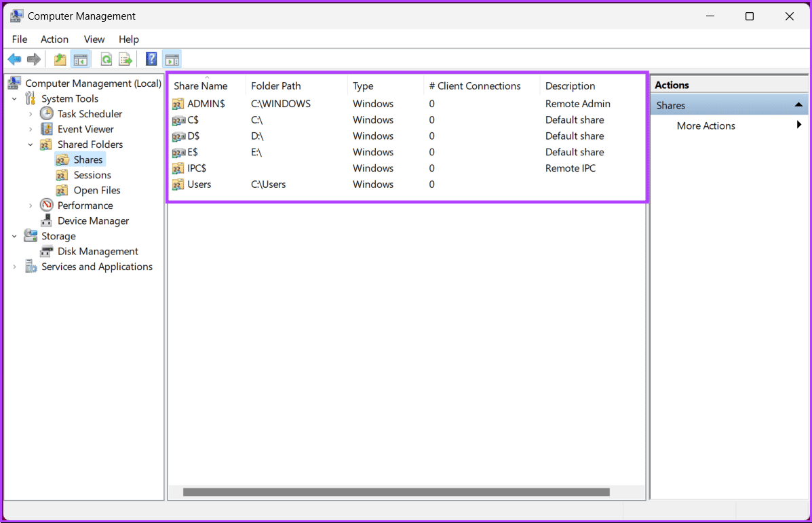Click the Back arrow toolbar icon
Screen dimensions: 812x523
pyautogui.click(x=14, y=60)
